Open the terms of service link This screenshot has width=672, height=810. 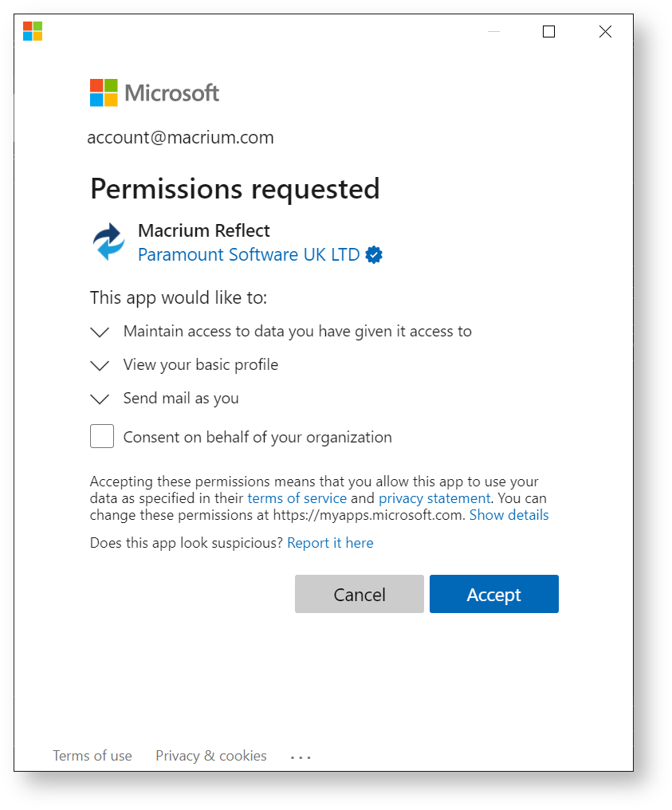point(297,498)
